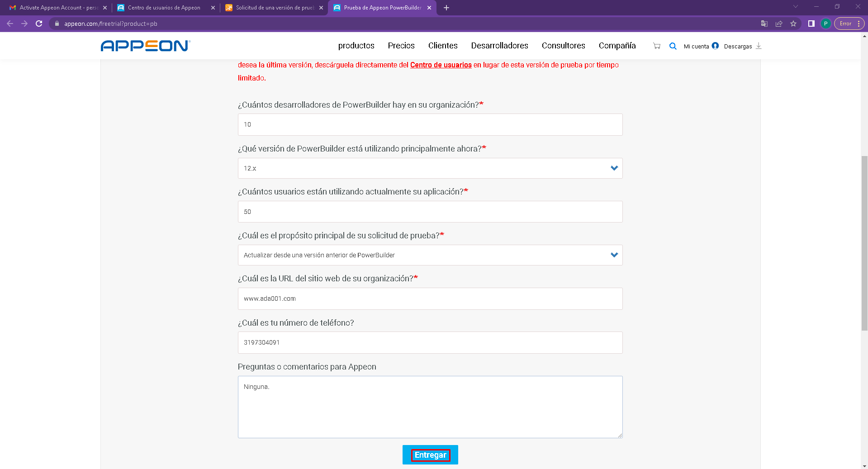Open the productos menu
Screen dimensions: 868x469
tap(356, 46)
